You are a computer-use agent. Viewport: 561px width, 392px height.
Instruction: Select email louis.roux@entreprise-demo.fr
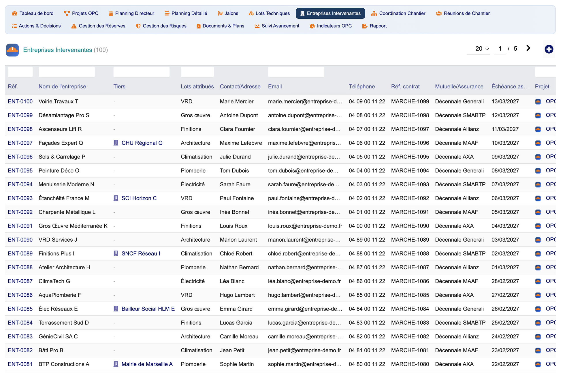(x=305, y=226)
